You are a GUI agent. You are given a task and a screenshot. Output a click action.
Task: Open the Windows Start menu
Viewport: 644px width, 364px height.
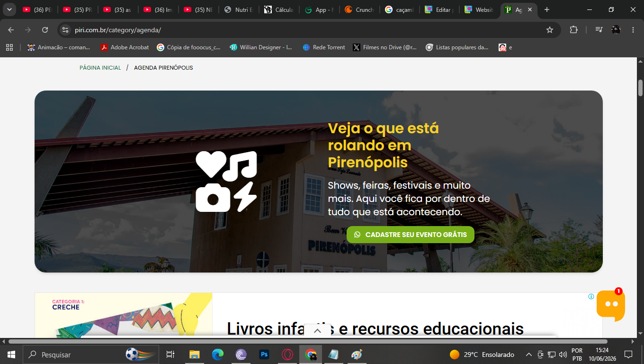(11, 355)
